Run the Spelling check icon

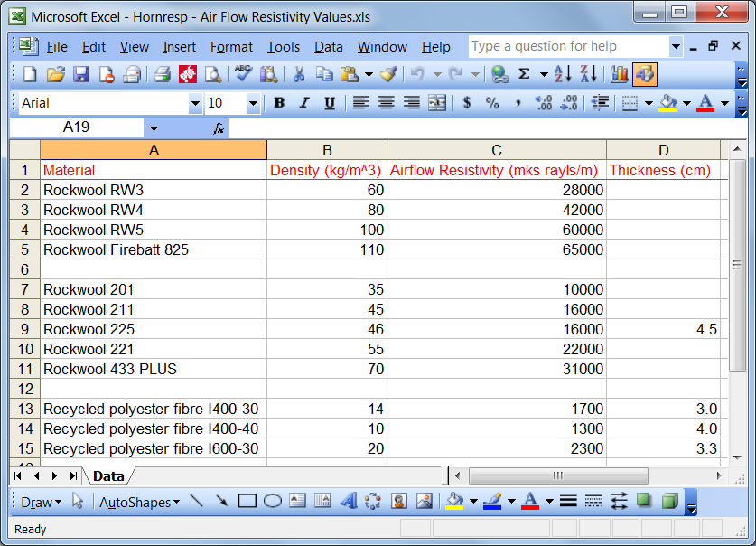click(x=243, y=74)
